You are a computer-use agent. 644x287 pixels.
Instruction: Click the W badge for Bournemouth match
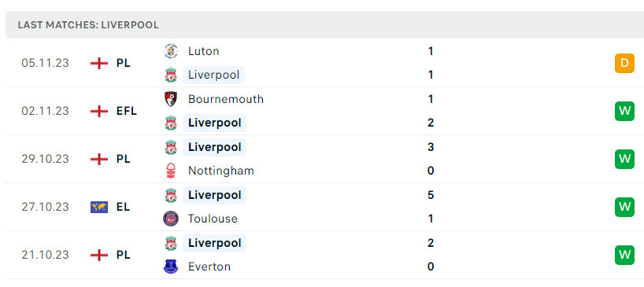click(x=624, y=111)
